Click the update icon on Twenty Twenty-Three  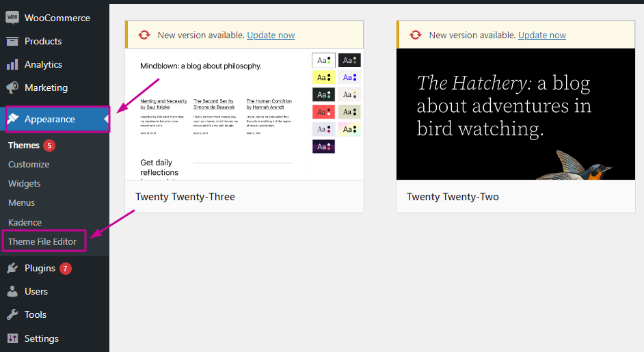coord(144,35)
